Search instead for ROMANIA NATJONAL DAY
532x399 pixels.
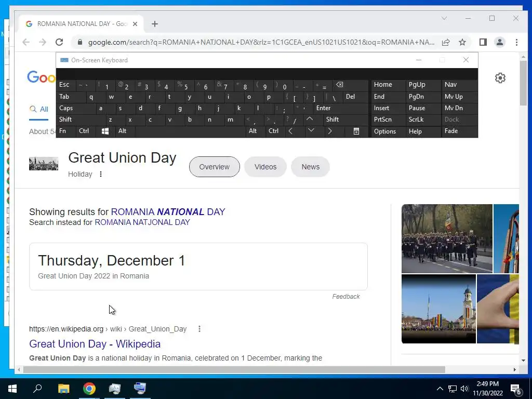[142, 222]
